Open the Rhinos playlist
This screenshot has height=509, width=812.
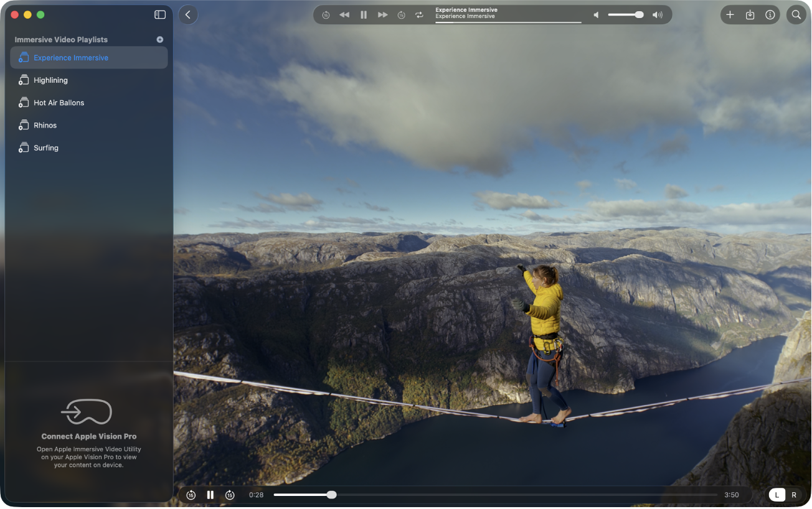click(46, 125)
